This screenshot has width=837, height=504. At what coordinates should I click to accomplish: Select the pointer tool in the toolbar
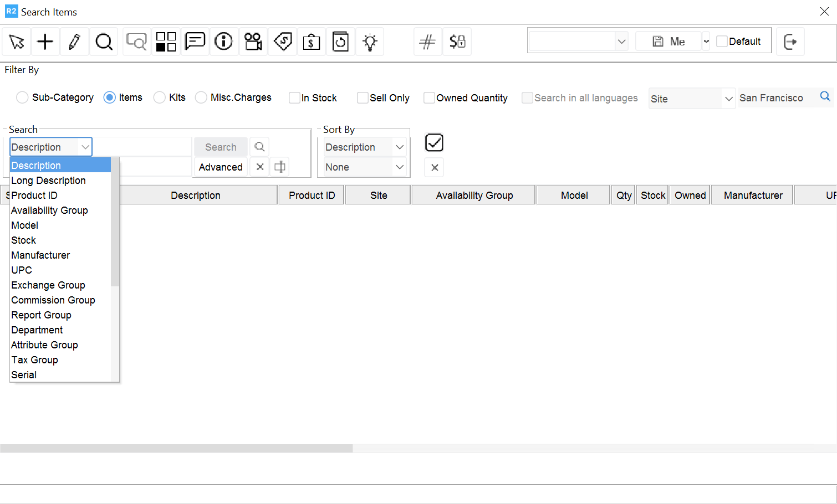point(17,42)
